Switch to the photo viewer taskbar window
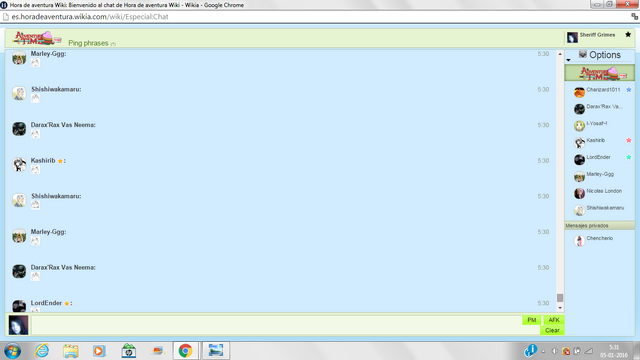Image resolution: width=640 pixels, height=360 pixels. (x=216, y=351)
